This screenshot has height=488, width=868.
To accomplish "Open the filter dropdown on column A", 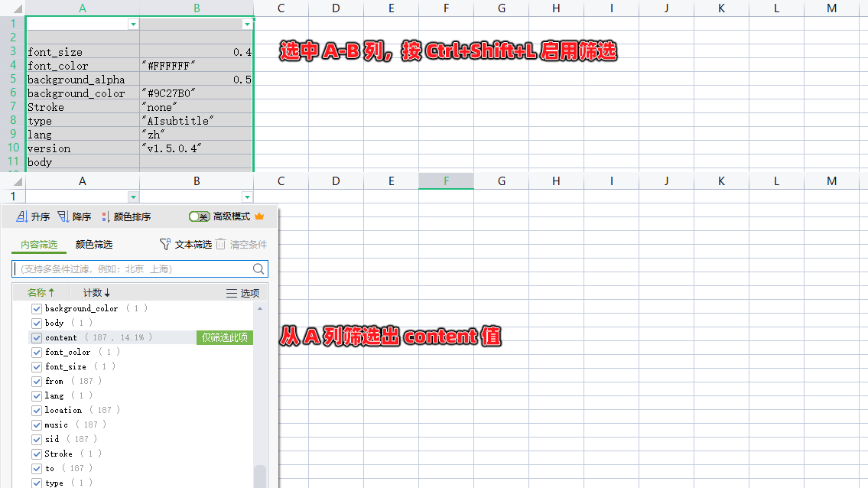I will tap(133, 24).
